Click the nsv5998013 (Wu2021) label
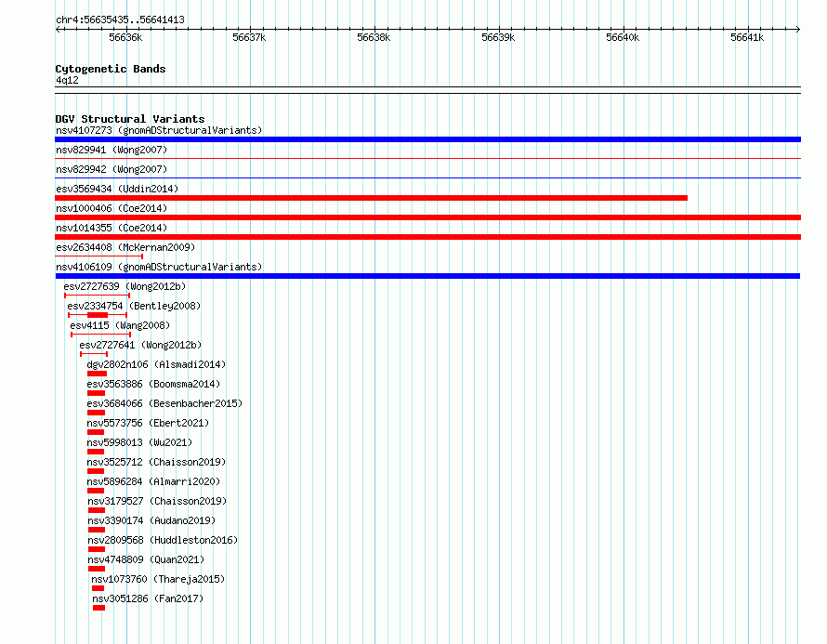Viewport: 827px width, 644px height. pyautogui.click(x=139, y=442)
